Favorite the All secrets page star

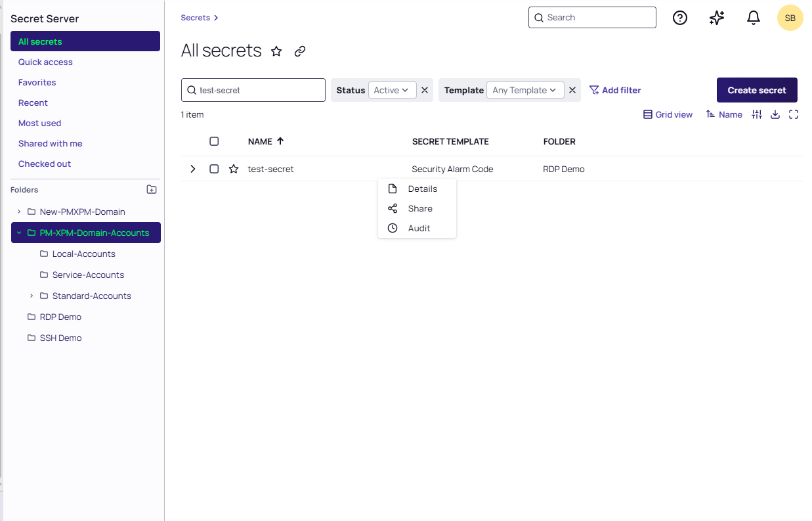click(276, 51)
